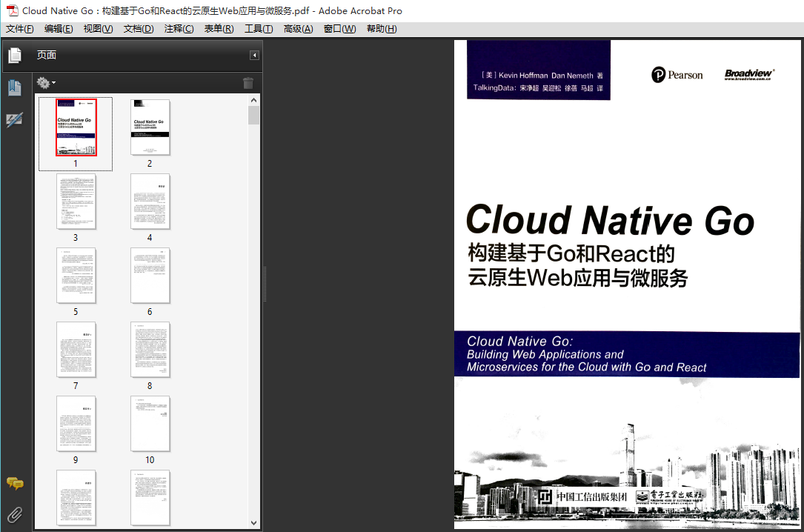
Task: Select page 4 thumbnail
Action: (x=150, y=202)
